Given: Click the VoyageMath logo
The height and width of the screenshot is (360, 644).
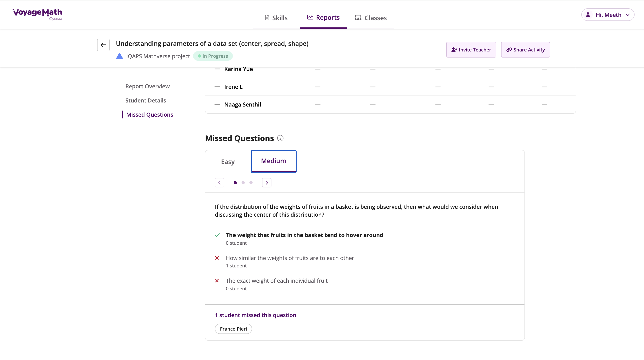Looking at the screenshot, I should 37,14.
